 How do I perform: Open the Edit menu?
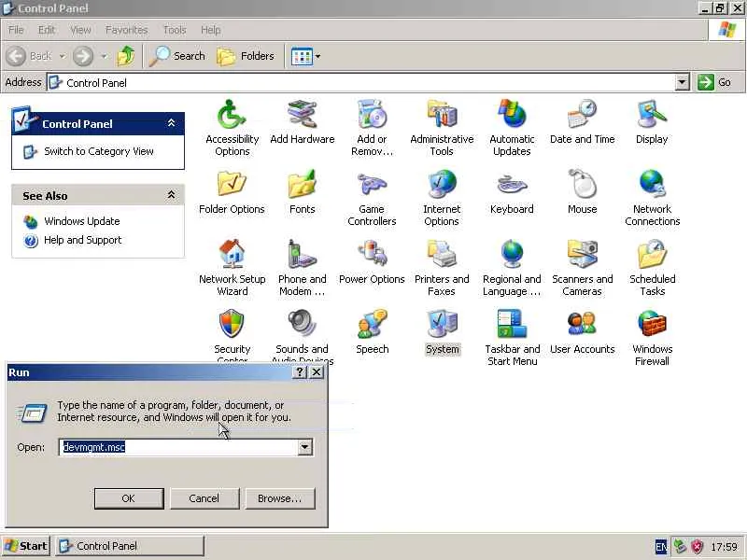click(x=46, y=30)
